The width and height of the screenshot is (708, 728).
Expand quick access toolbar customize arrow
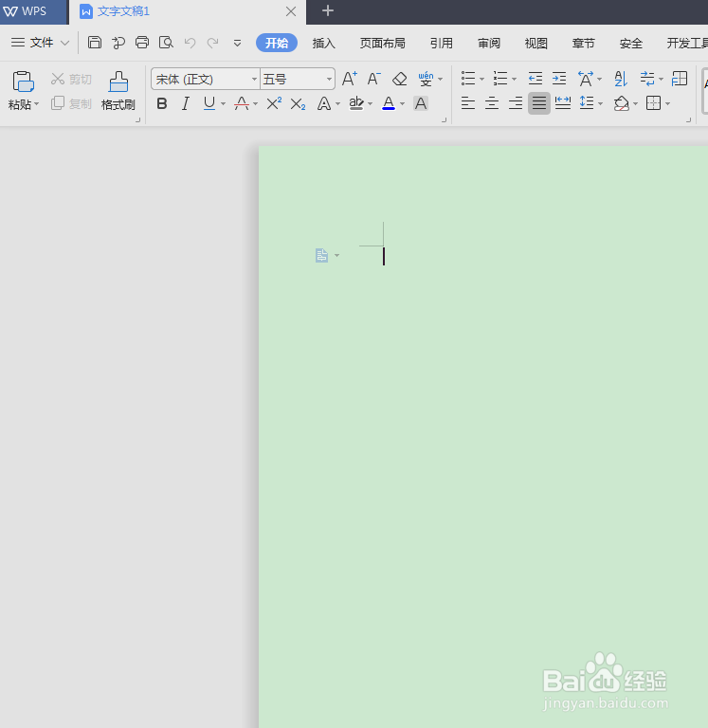pos(237,44)
